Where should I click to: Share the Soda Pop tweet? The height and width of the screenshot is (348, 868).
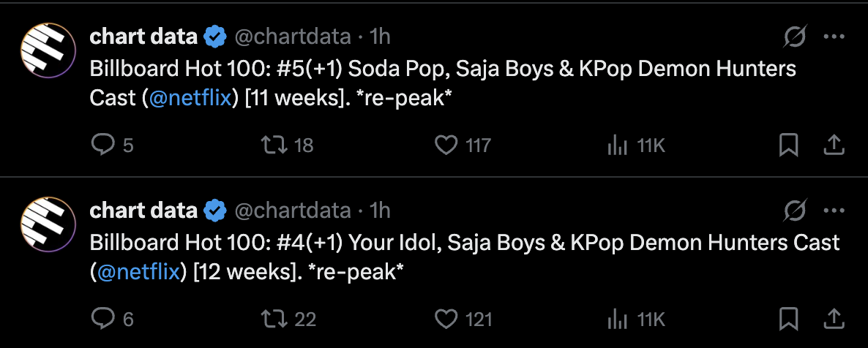[x=834, y=145]
